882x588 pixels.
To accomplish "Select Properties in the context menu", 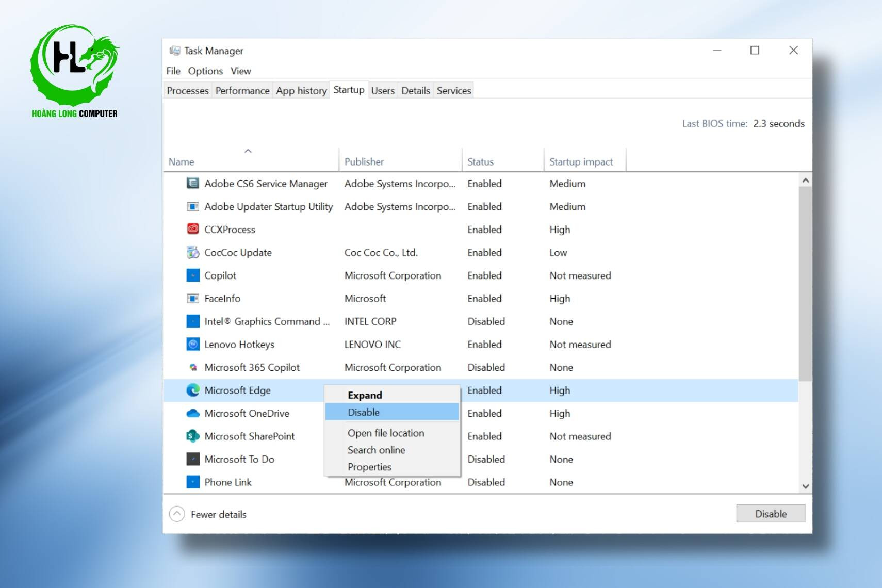I will click(x=392, y=467).
